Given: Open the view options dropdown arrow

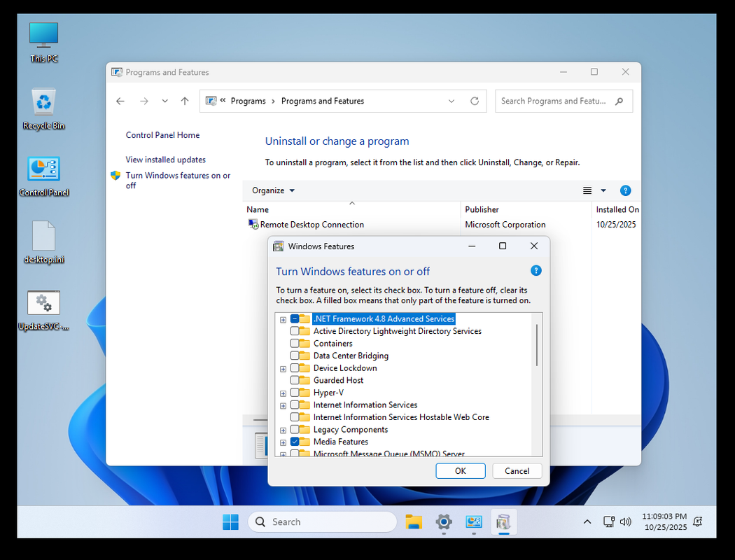Looking at the screenshot, I should (603, 190).
